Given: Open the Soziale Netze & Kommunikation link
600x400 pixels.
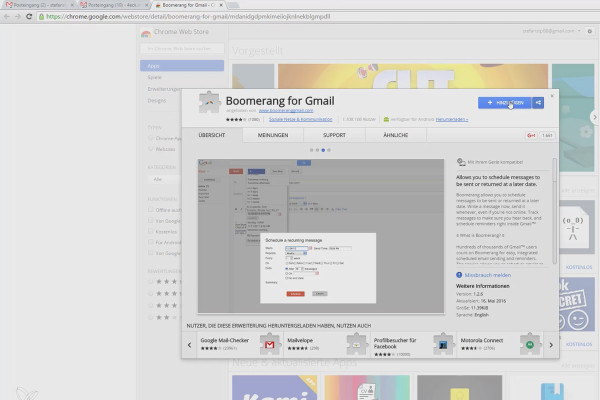Looking at the screenshot, I should pos(300,119).
